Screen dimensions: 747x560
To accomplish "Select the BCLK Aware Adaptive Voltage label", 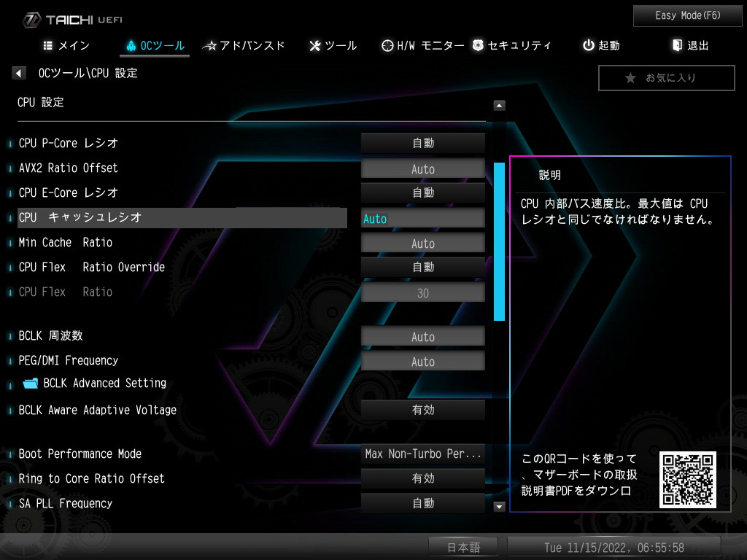I will [97, 410].
